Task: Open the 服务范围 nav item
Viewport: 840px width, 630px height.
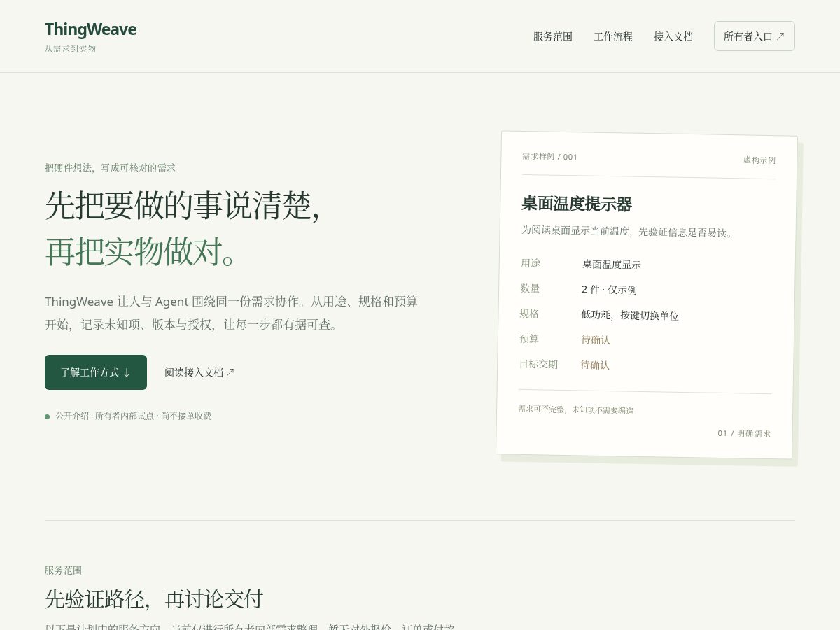Action: point(553,36)
